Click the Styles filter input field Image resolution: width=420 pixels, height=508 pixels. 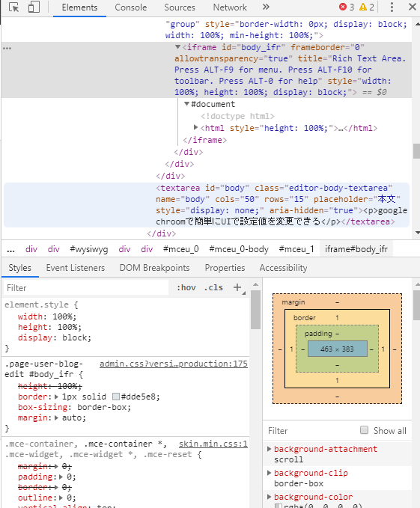(86, 288)
